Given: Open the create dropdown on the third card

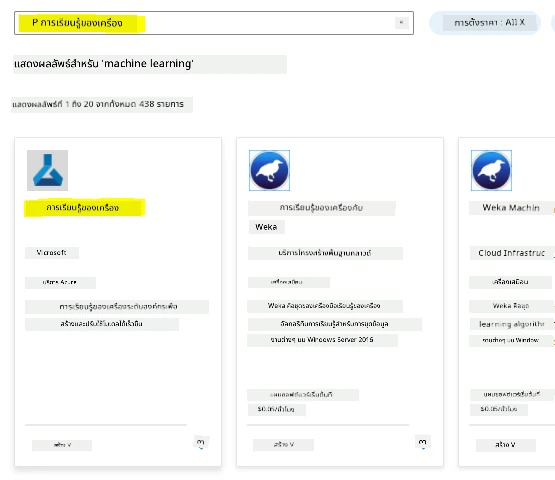Looking at the screenshot, I should tap(505, 445).
